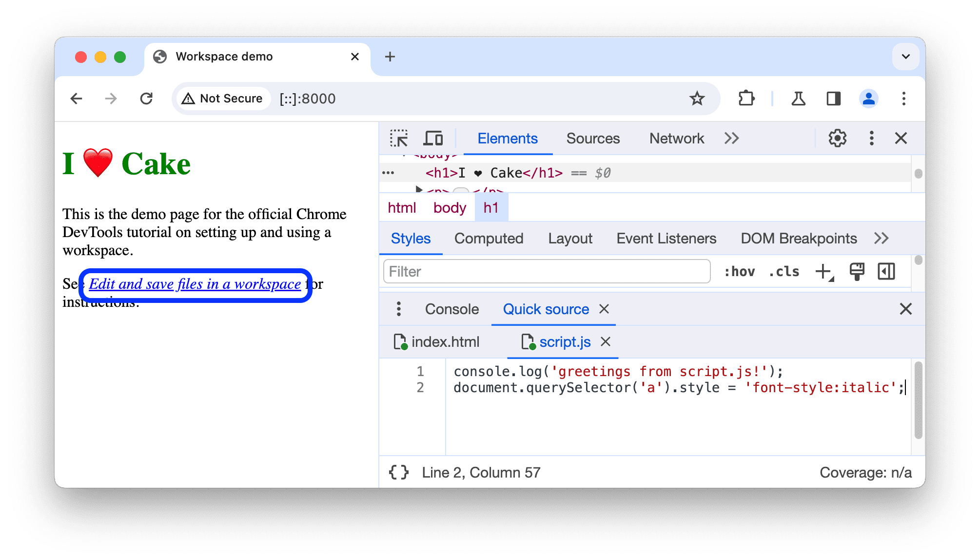Click the add new style rule icon
This screenshot has width=980, height=560.
point(823,272)
